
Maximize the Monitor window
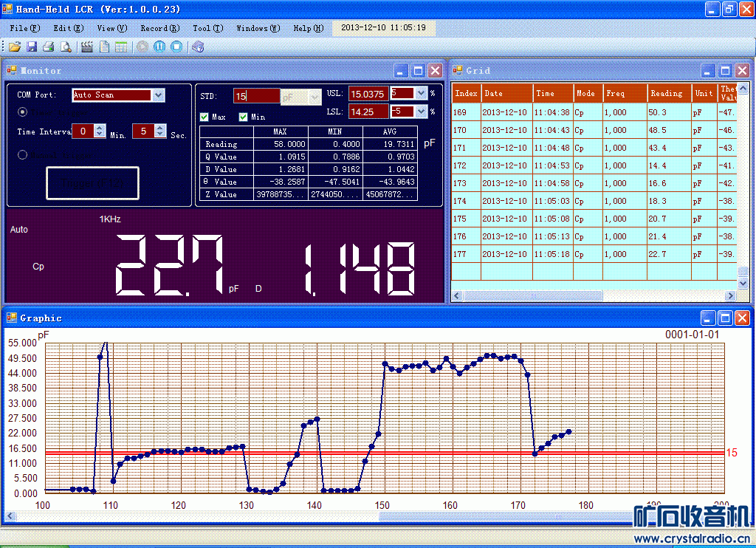pos(418,71)
